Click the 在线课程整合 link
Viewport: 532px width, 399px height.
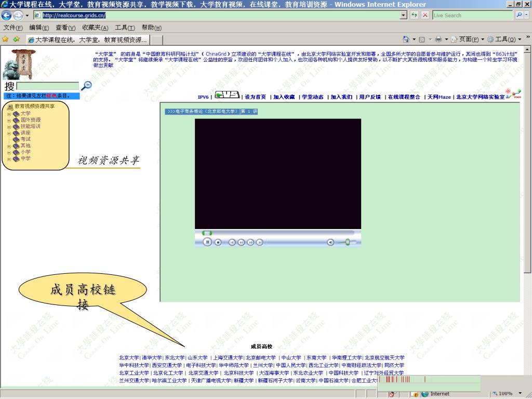point(404,97)
